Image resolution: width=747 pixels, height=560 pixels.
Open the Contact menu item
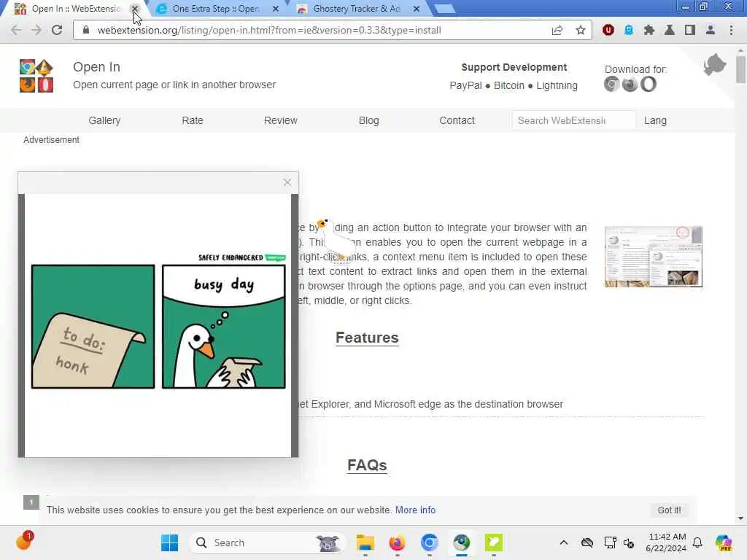coord(457,120)
